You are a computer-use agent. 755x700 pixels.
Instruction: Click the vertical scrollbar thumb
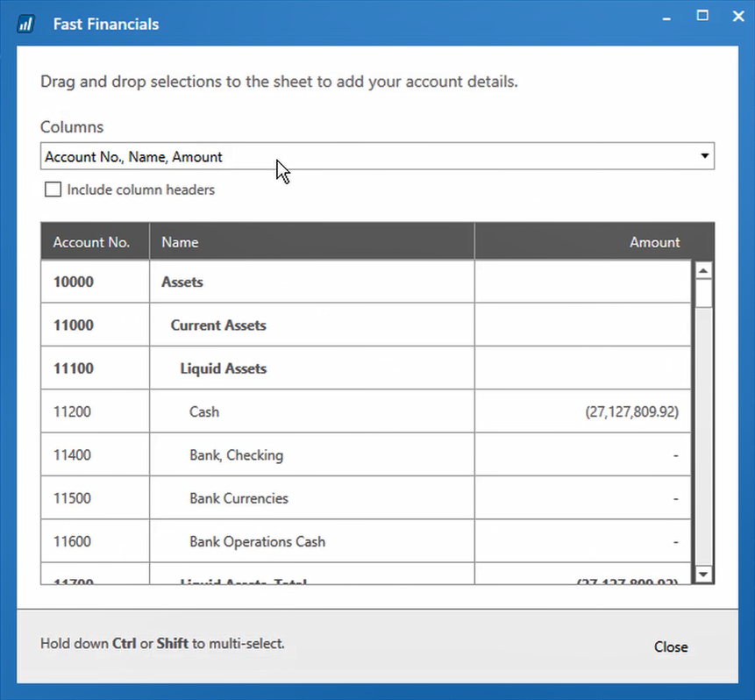pos(703,293)
